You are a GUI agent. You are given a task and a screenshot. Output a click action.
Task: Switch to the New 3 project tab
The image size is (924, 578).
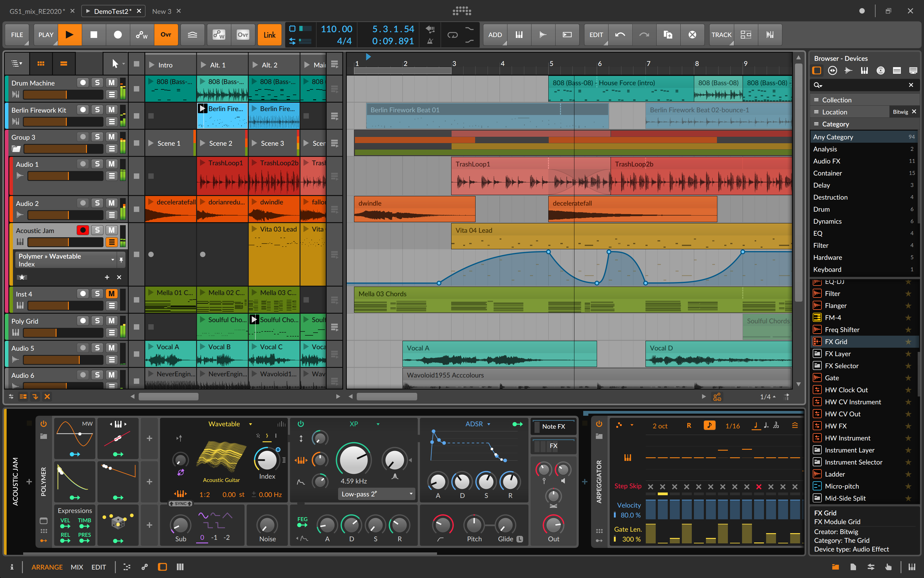tap(162, 11)
